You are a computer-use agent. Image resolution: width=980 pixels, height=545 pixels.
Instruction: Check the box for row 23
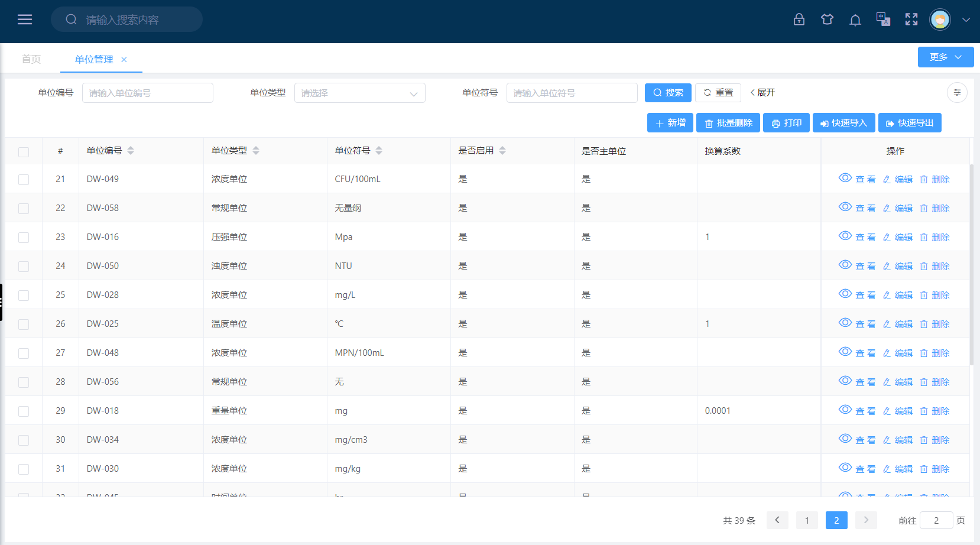24,238
